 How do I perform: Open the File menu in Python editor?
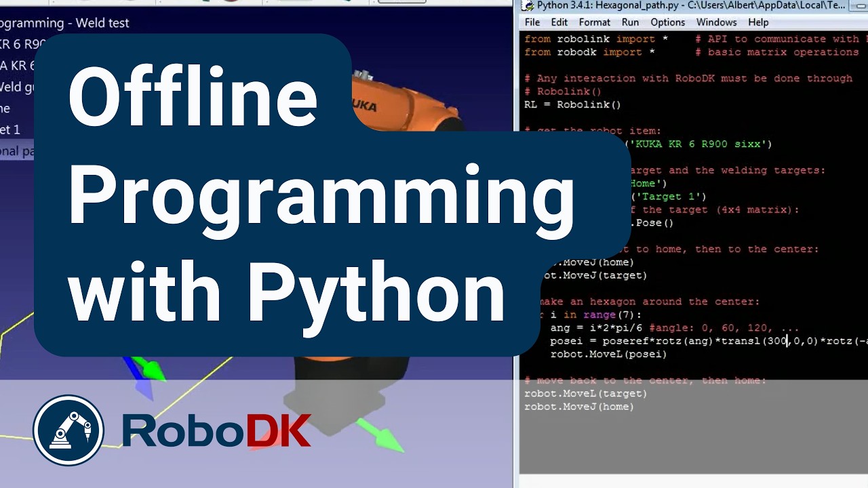pyautogui.click(x=532, y=22)
